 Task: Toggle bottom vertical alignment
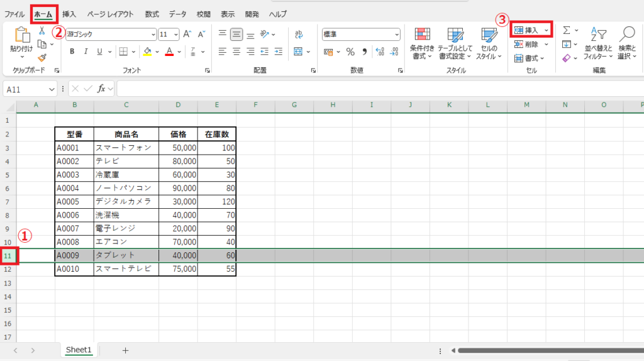[250, 35]
